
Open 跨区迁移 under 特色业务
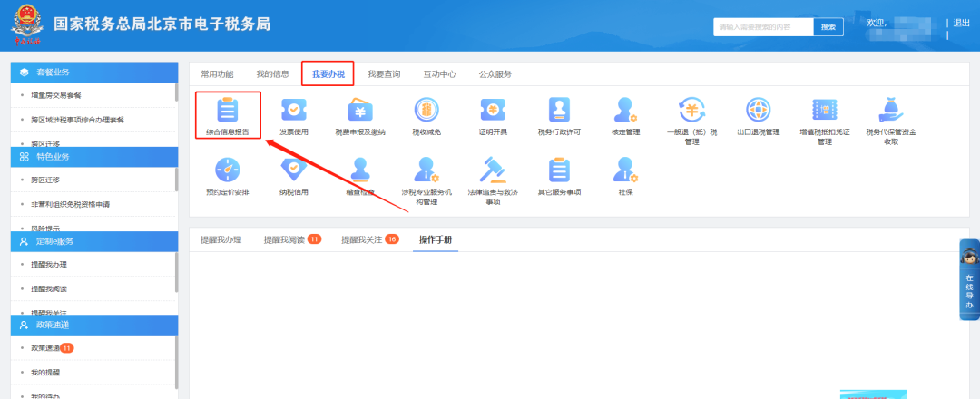coord(45,180)
